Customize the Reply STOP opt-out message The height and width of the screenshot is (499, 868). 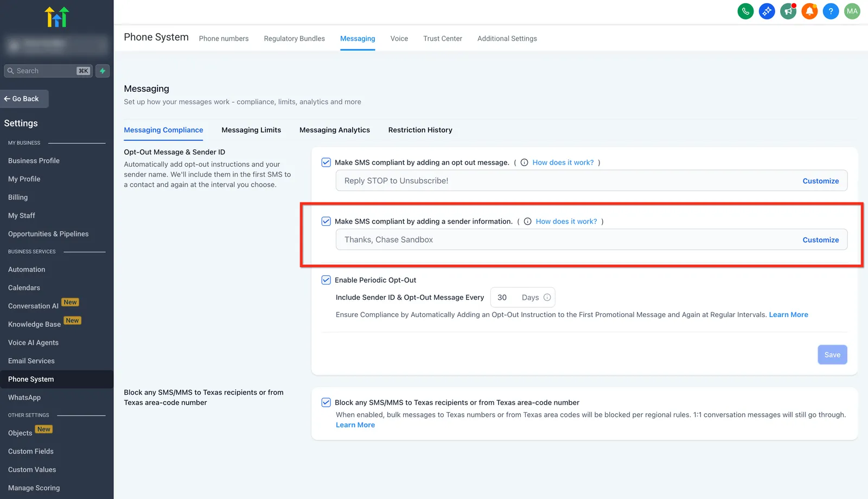click(820, 181)
